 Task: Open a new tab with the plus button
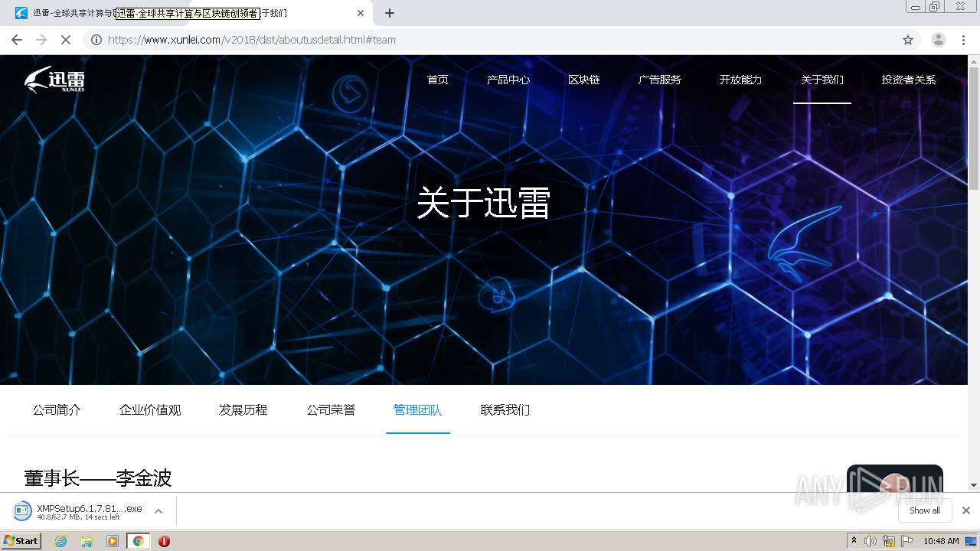tap(390, 13)
